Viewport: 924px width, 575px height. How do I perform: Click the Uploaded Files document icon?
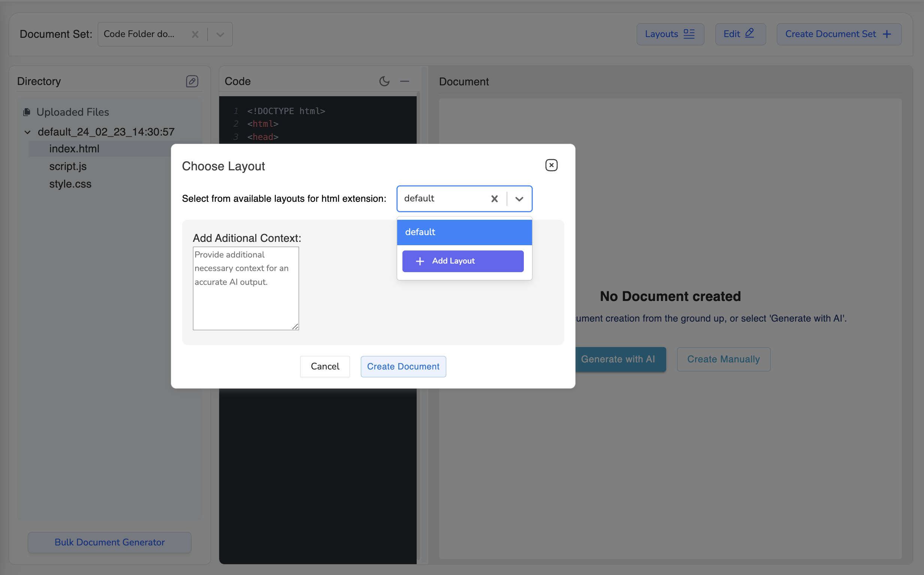[x=27, y=112]
